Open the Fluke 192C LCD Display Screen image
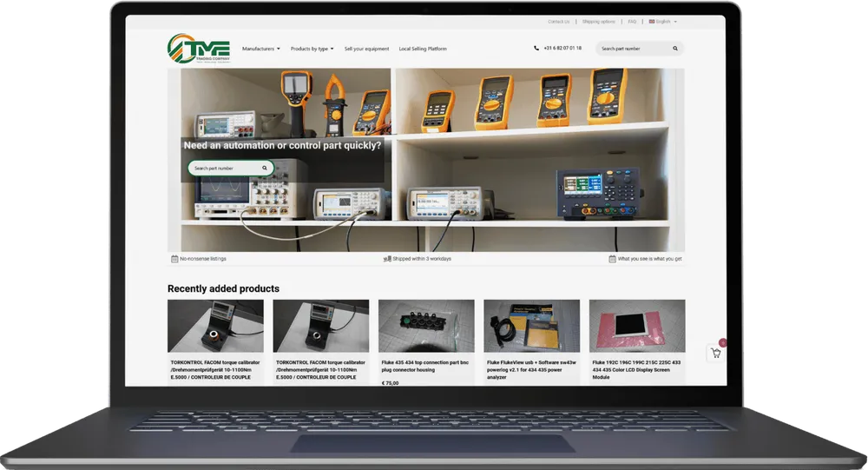This screenshot has width=868, height=470. coord(637,326)
